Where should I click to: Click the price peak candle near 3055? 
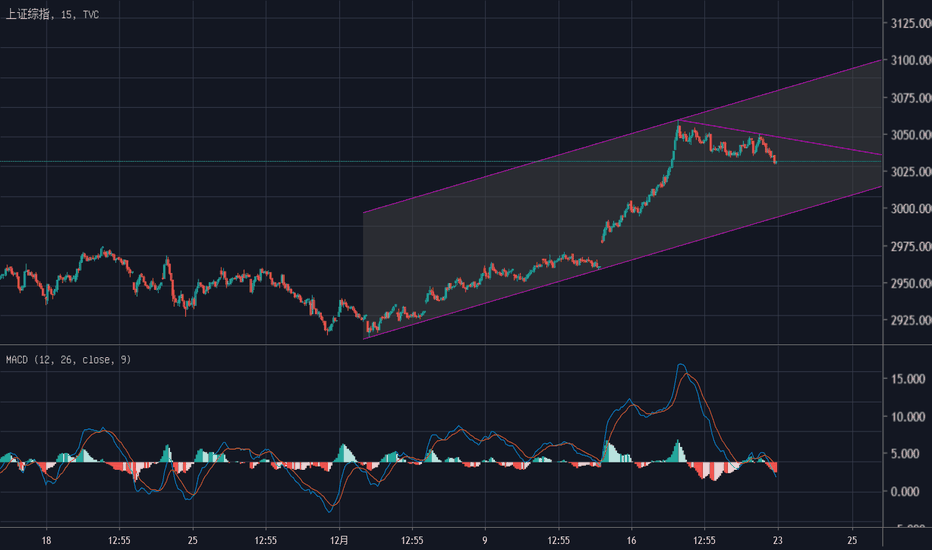click(x=678, y=128)
